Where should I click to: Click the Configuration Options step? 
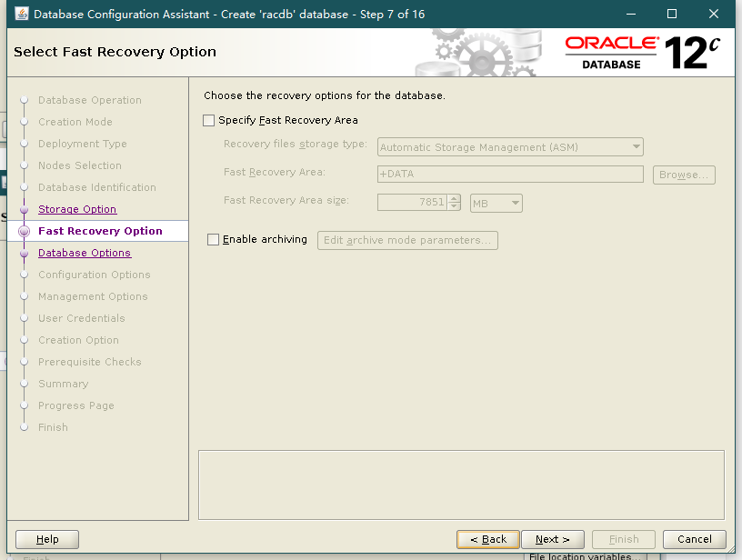95,275
